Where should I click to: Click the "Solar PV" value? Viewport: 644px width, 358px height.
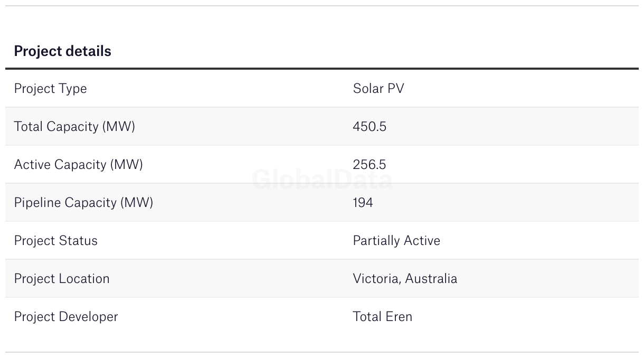tap(378, 89)
